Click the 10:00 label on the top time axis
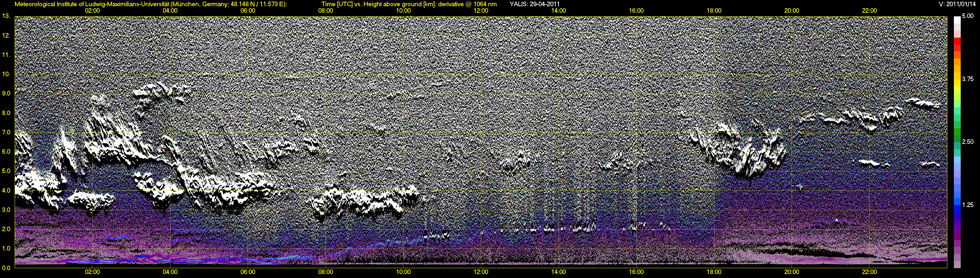The height and width of the screenshot is (278, 980). tap(403, 11)
